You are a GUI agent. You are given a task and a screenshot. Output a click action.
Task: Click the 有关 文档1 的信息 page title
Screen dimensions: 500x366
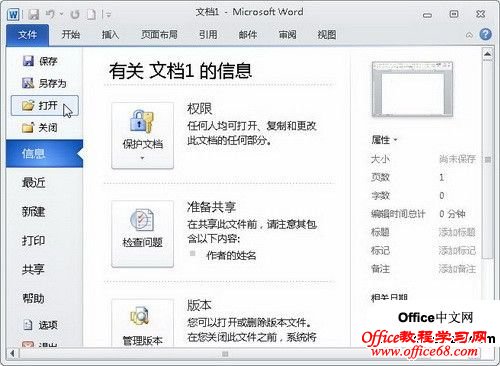[180, 71]
